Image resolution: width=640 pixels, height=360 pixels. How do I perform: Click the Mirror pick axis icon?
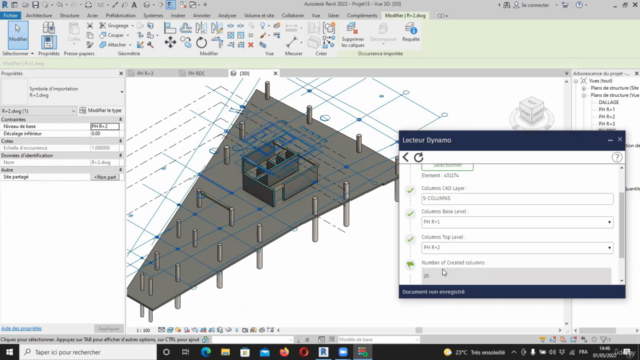pyautogui.click(x=201, y=27)
